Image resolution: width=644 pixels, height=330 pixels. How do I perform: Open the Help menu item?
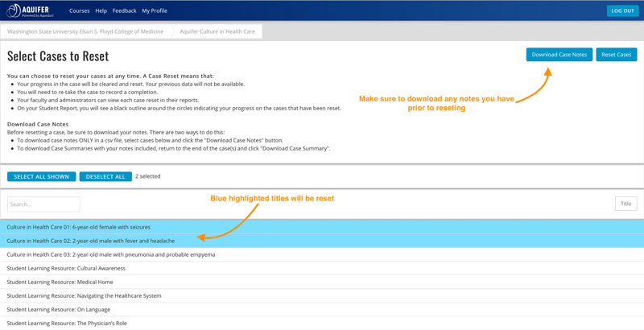pyautogui.click(x=101, y=11)
